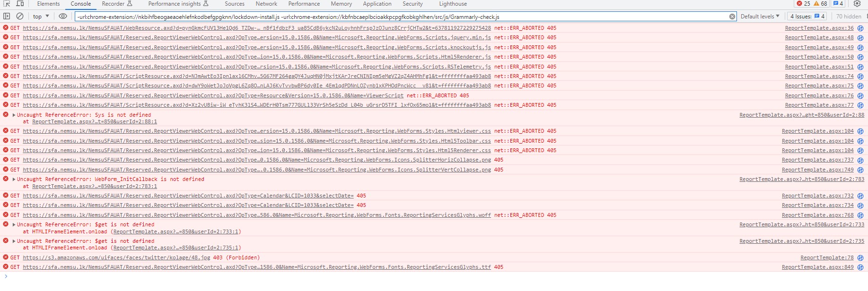
Task: Open source link for Html5Renderer.css row
Action: click(x=818, y=150)
